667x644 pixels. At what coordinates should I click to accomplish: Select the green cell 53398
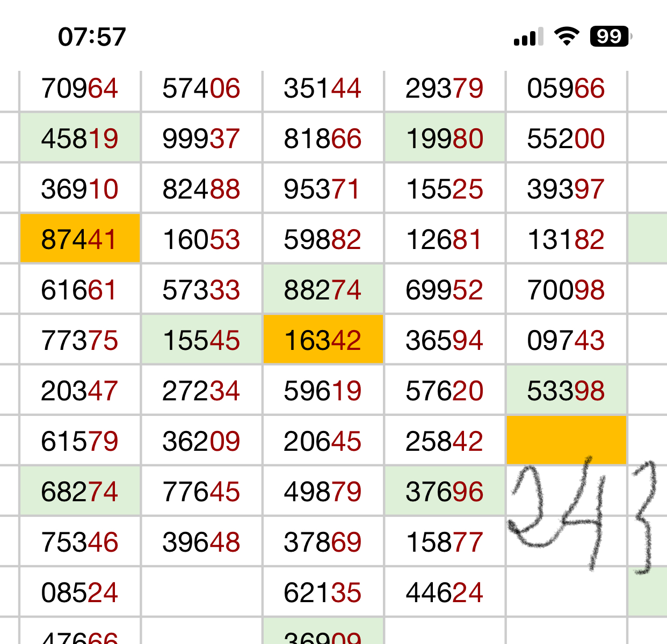(x=566, y=391)
